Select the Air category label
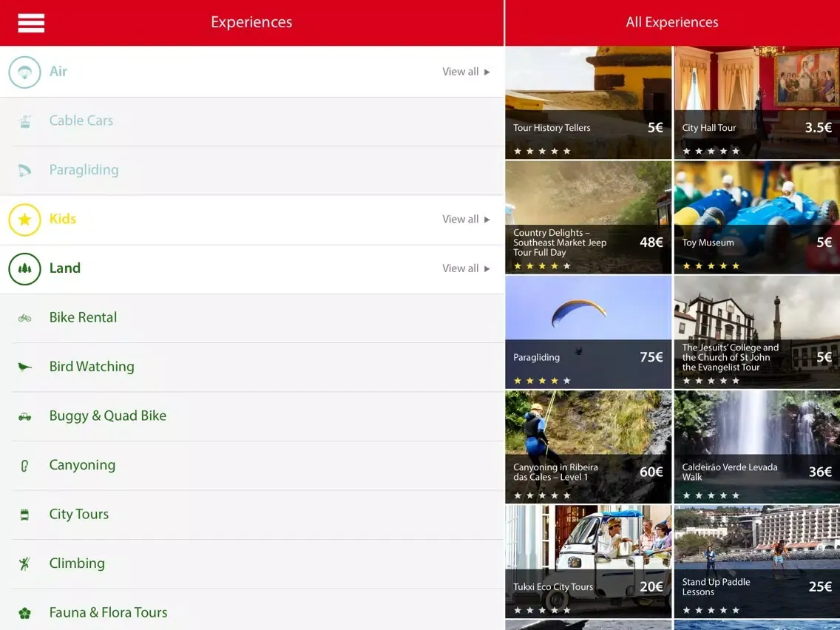 click(x=58, y=71)
